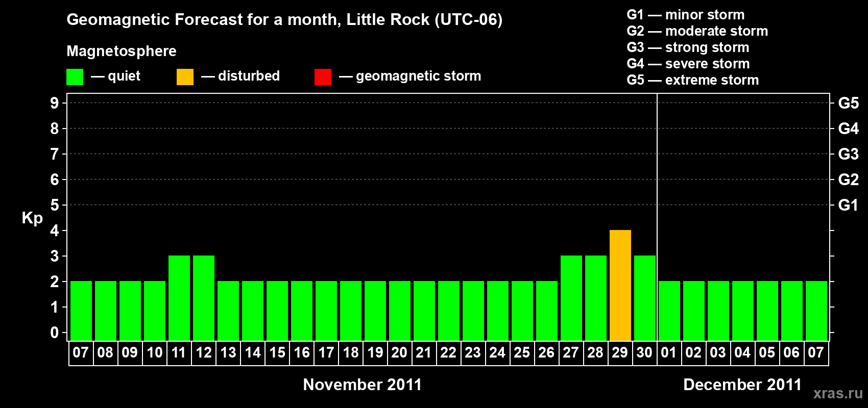The height and width of the screenshot is (408, 868).
Task: Click the red geomagnetic storm legend swatch
Action: [x=323, y=77]
